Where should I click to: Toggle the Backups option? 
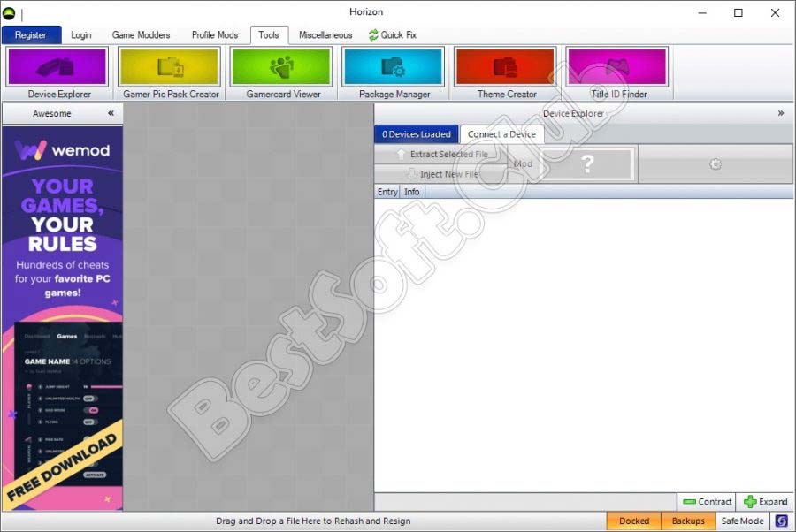pyautogui.click(x=687, y=521)
